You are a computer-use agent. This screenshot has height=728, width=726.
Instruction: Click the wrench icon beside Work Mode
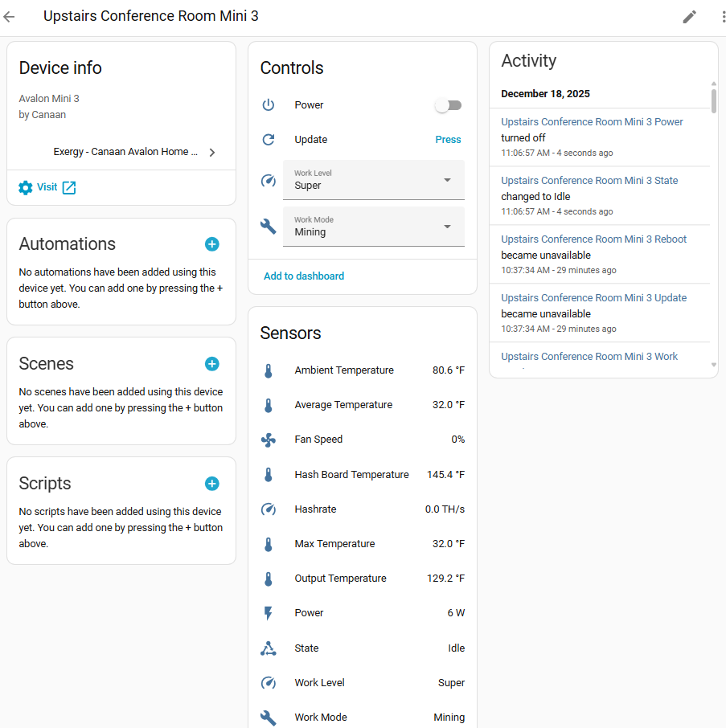268,226
